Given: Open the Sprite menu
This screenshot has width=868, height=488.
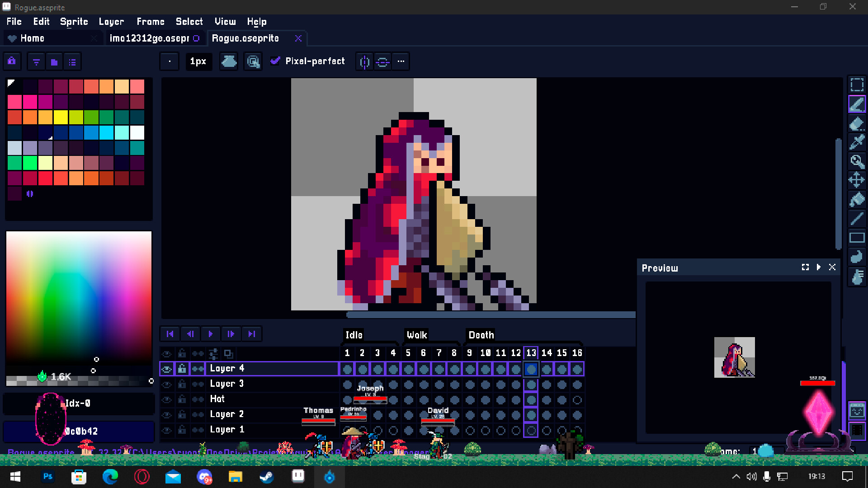Looking at the screenshot, I should pyautogui.click(x=74, y=21).
